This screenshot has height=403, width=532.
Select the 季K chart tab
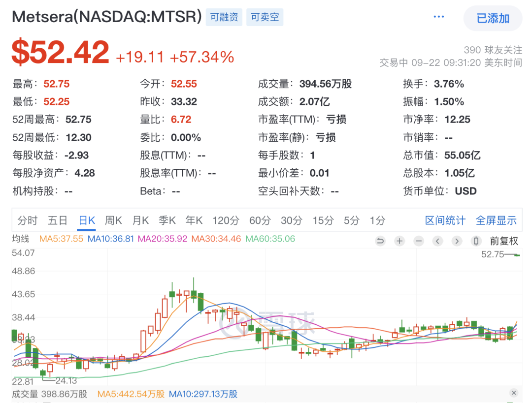pos(167,220)
